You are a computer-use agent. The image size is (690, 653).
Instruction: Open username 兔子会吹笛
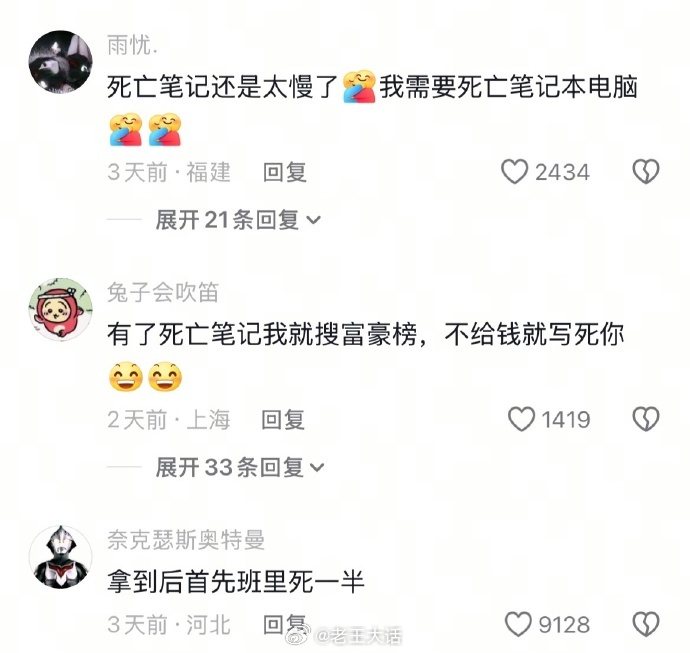[163, 292]
